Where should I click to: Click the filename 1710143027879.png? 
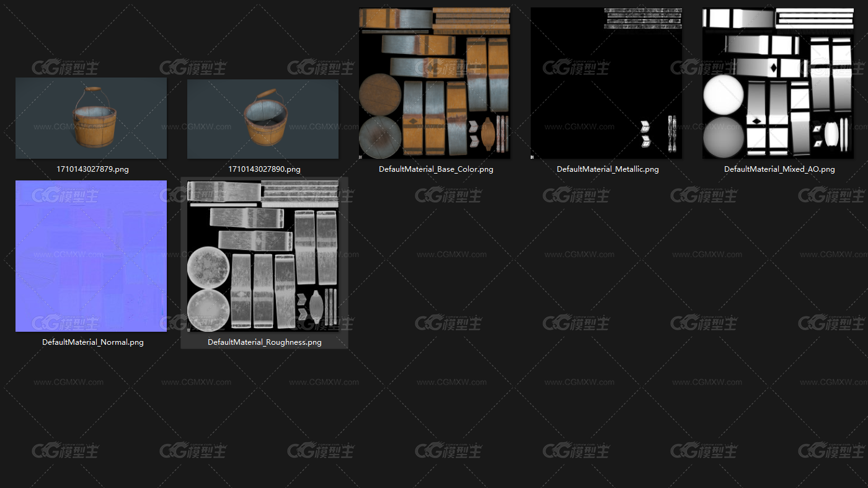click(x=93, y=169)
